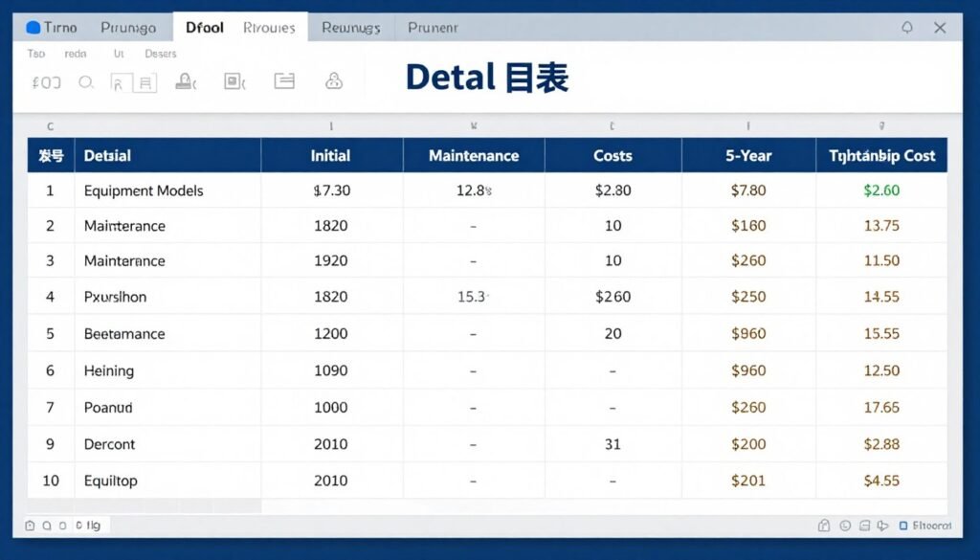Open the reda menu

pyautogui.click(x=76, y=54)
